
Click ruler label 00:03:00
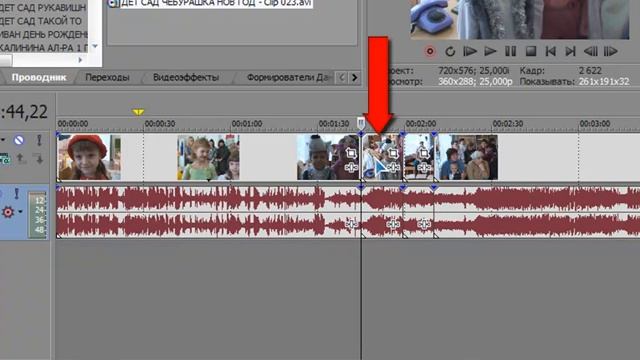click(x=595, y=124)
